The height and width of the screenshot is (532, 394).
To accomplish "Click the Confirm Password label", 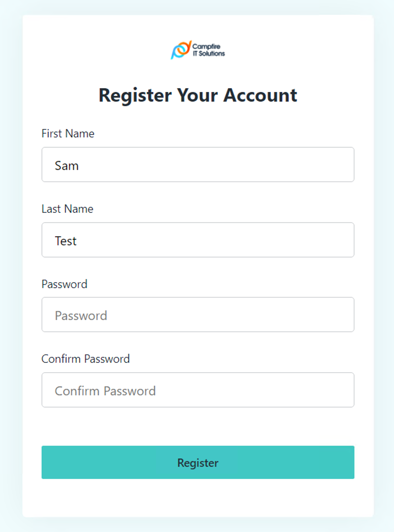I will coord(86,359).
